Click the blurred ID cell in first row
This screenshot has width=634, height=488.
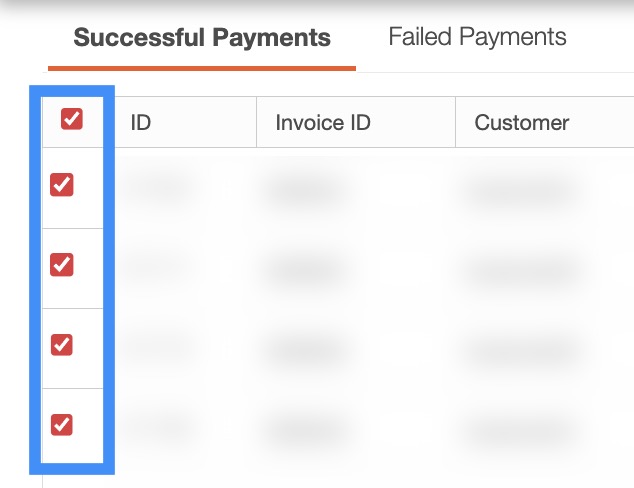160,187
